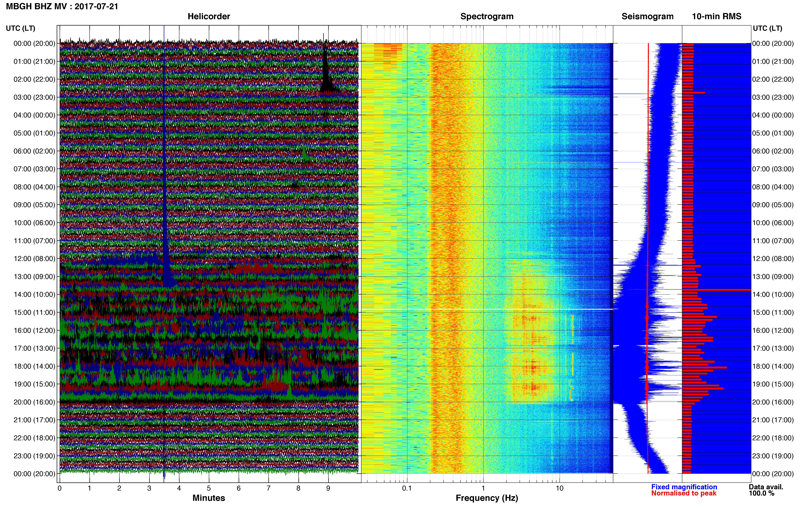This screenshot has height=508, width=812.
Task: Select the Fixed magnification legend text
Action: pos(684,487)
